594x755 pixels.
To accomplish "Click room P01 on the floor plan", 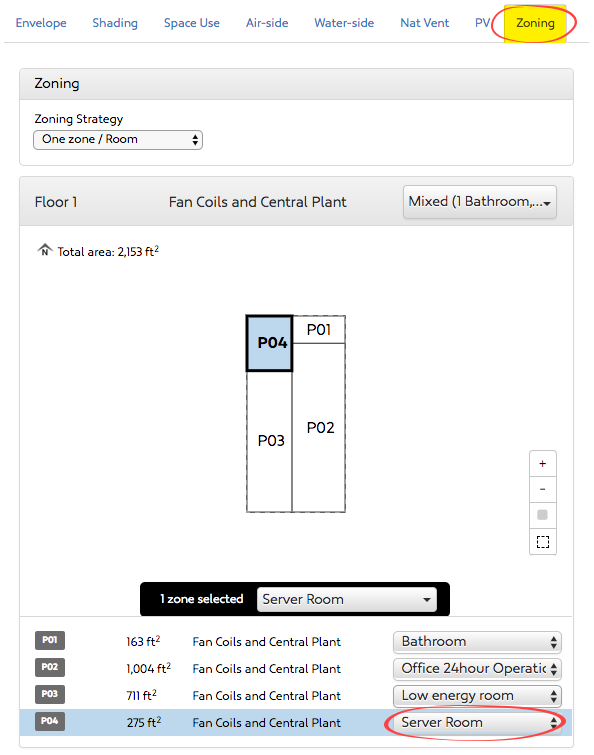I will tap(319, 330).
